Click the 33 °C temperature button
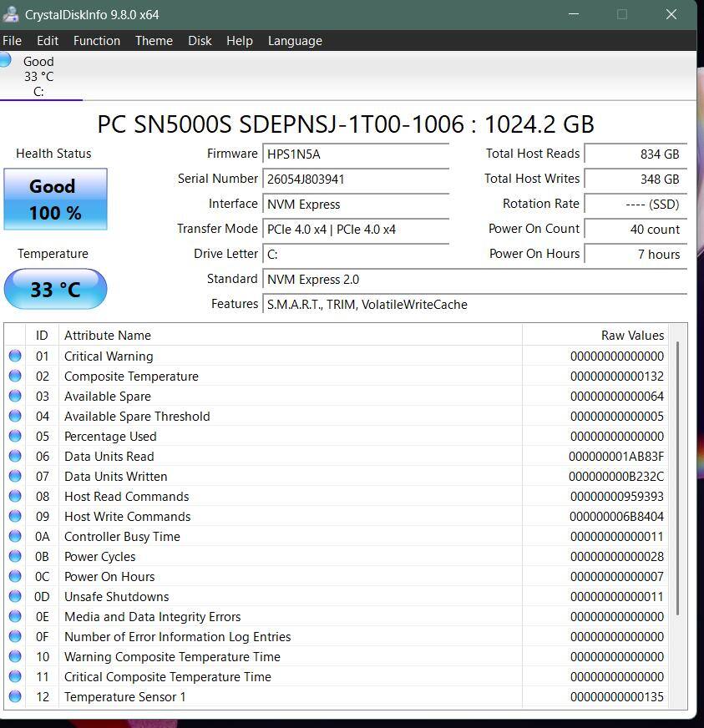Screen dimensions: 704x728 [x=55, y=289]
